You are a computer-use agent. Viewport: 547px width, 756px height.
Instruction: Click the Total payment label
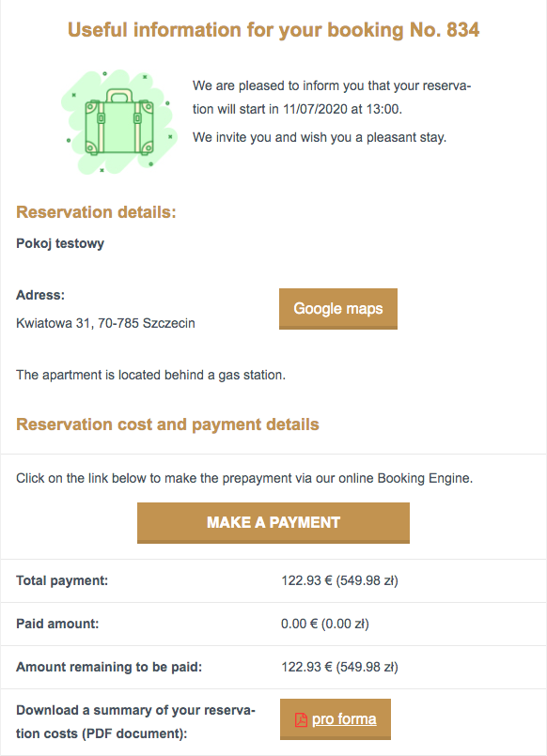(62, 580)
